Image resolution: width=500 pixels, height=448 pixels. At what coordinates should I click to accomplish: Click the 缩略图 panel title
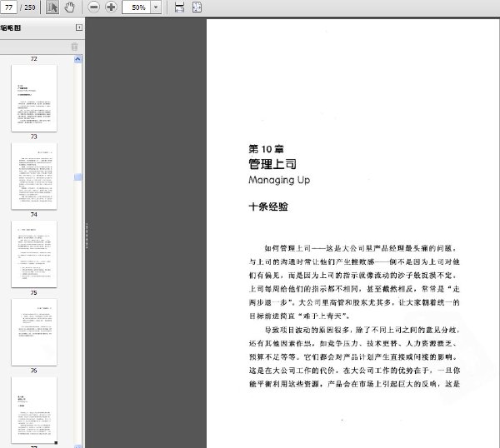pyautogui.click(x=11, y=27)
